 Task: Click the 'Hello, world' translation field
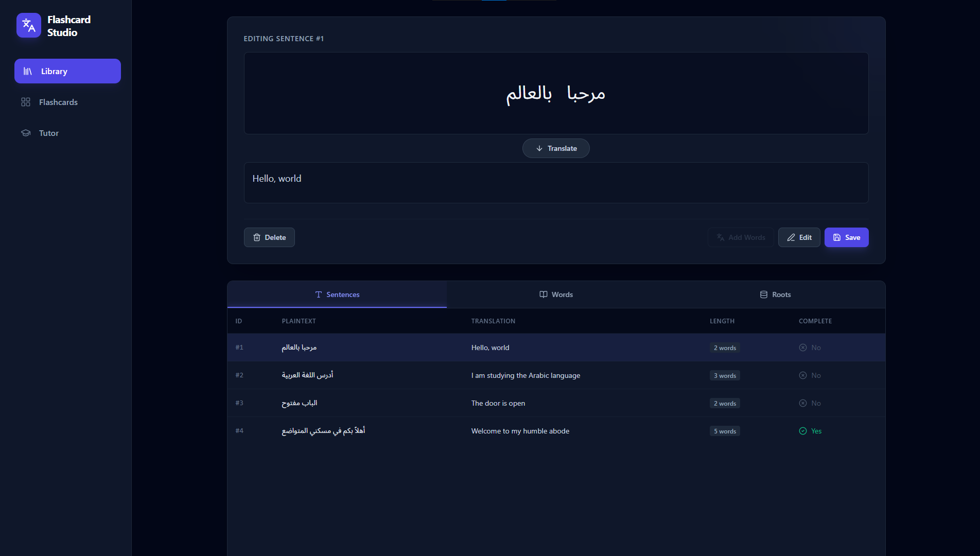[556, 183]
